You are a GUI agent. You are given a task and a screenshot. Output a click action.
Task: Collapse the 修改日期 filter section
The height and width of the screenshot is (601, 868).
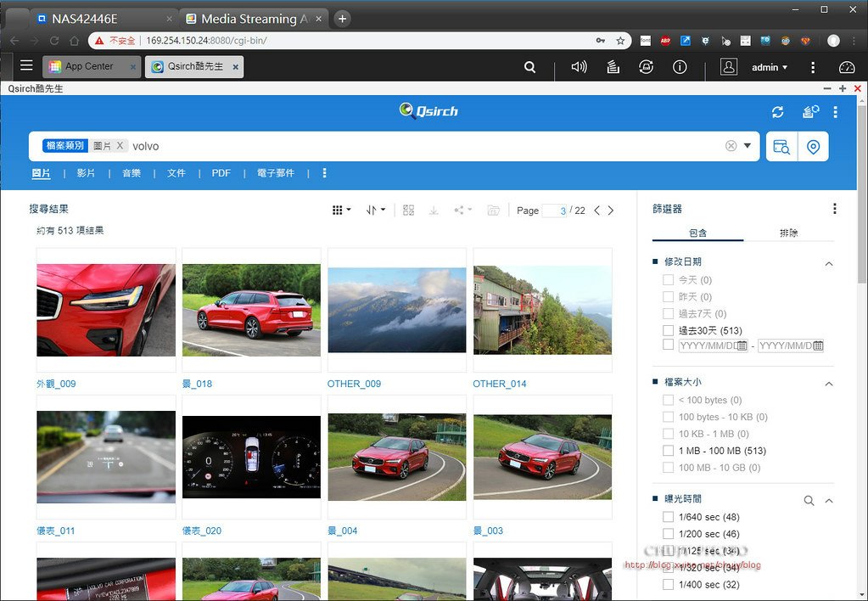[829, 264]
